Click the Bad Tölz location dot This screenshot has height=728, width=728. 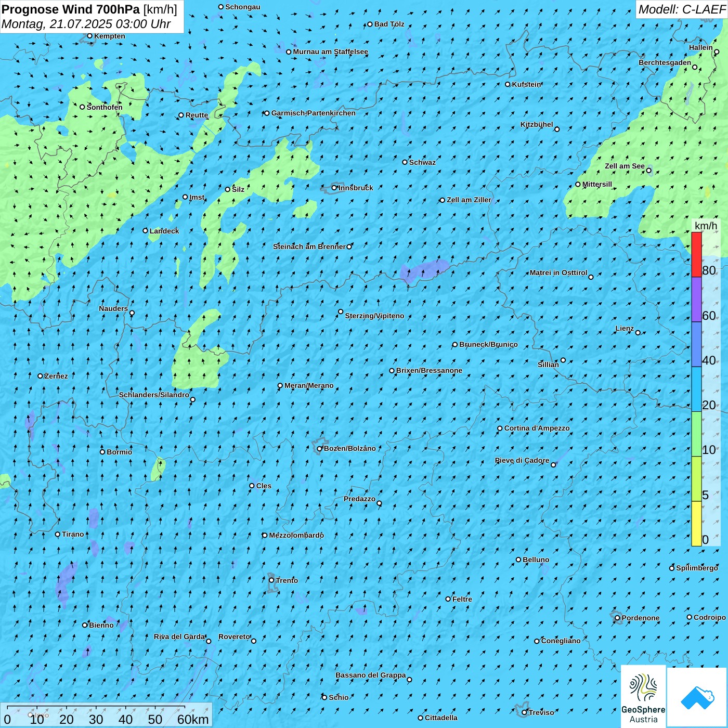point(370,24)
